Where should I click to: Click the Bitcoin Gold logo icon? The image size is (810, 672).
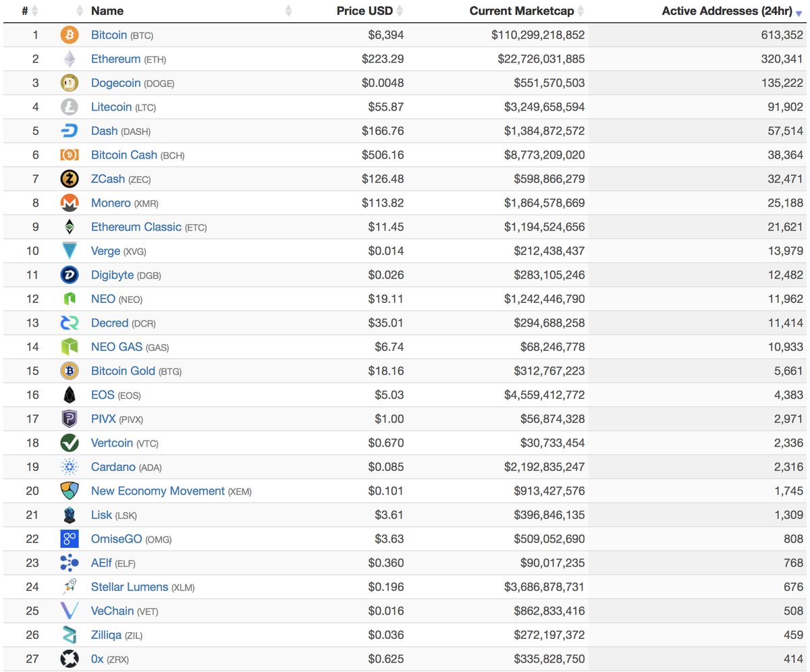coord(70,371)
